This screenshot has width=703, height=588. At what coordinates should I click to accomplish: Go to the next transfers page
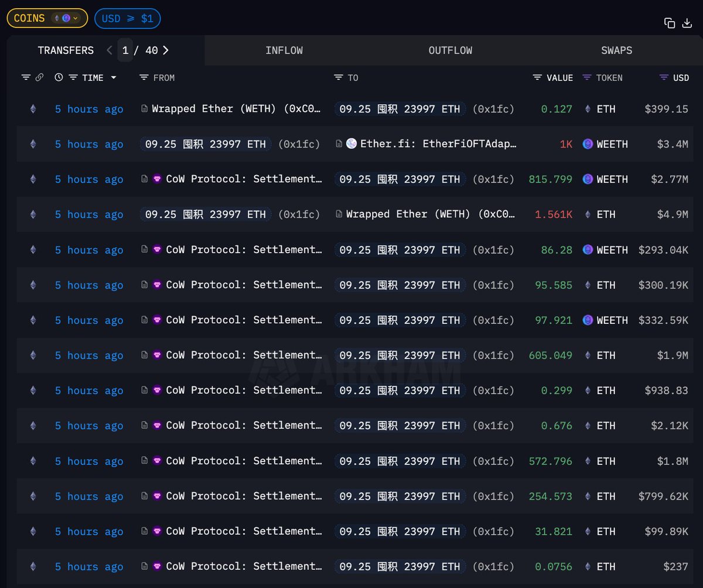pyautogui.click(x=166, y=50)
